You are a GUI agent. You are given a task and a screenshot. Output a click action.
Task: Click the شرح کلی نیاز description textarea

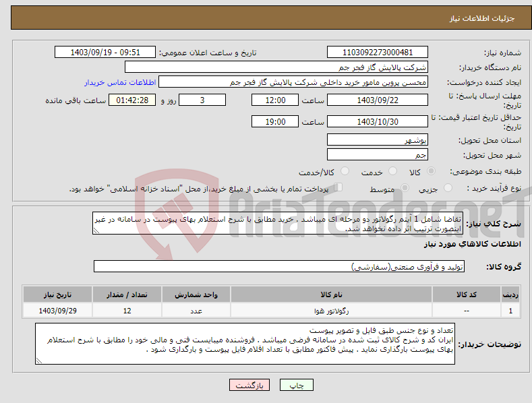(278, 223)
